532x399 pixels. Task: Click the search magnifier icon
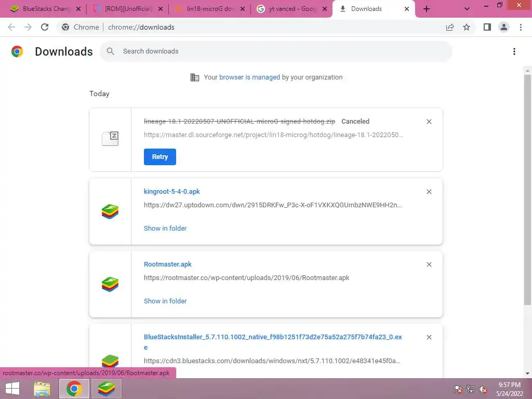click(x=110, y=51)
